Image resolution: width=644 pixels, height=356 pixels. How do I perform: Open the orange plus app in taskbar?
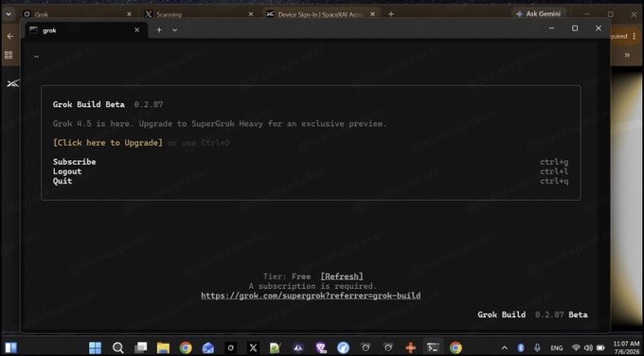click(410, 347)
